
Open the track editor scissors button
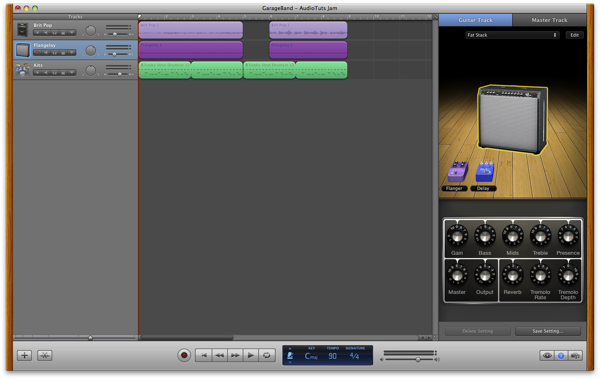(45, 355)
